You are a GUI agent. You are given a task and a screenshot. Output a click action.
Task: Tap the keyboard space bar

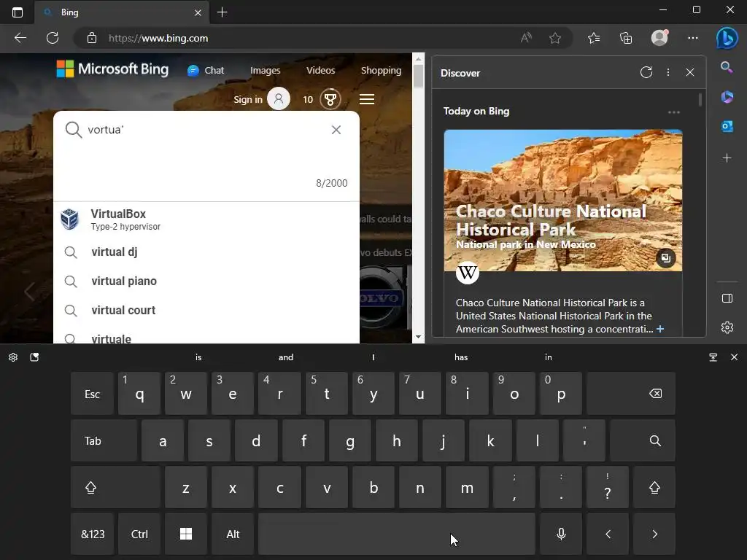tap(397, 534)
